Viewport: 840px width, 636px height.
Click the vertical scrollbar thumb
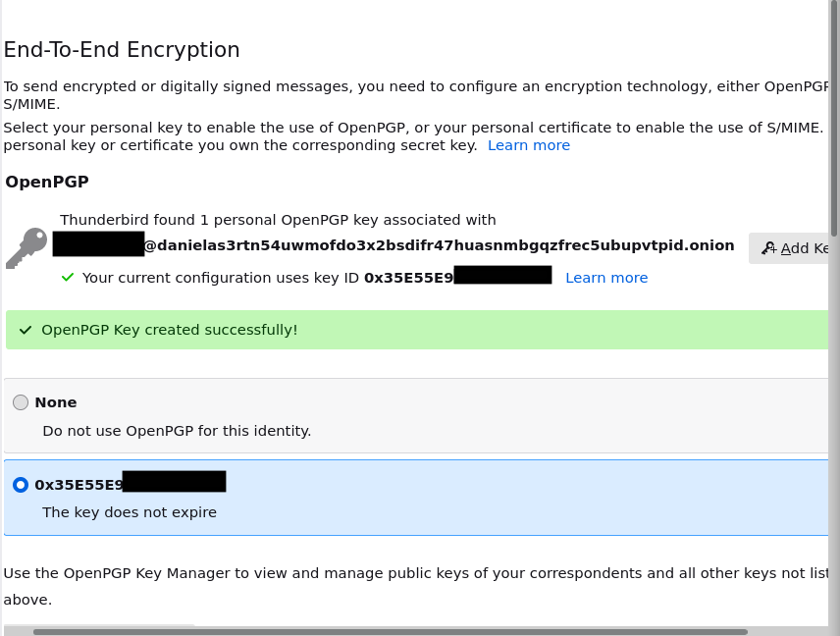(x=834, y=118)
